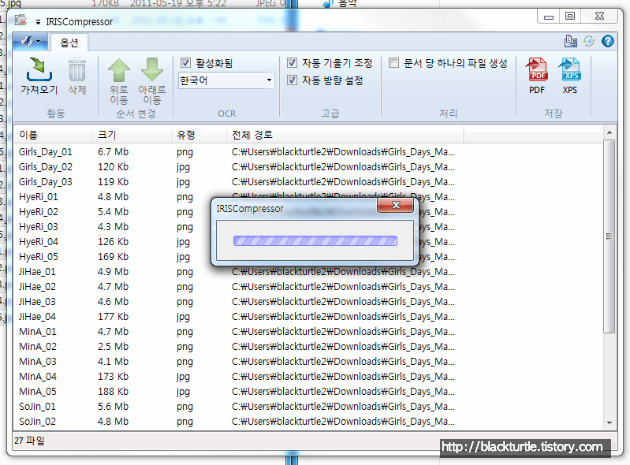Click the 188 Kb size cell
Image resolution: width=630 pixels, height=465 pixels.
coord(113,391)
